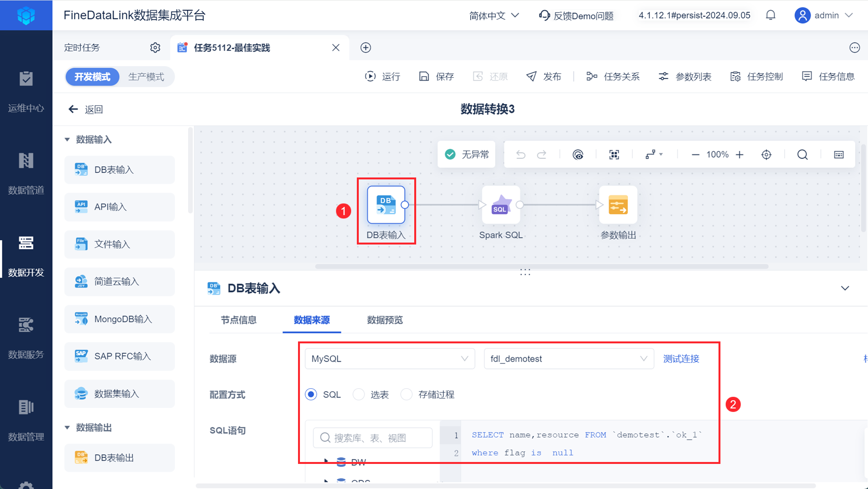Click the 返回 back arrow
The image size is (868, 489).
(73, 109)
